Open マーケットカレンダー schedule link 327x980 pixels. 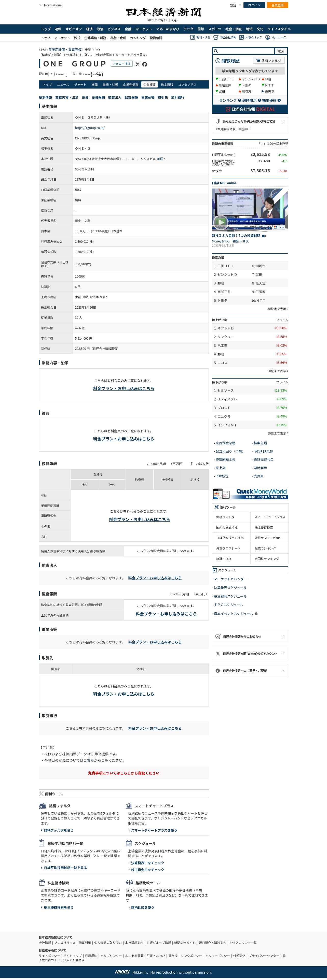(230, 579)
